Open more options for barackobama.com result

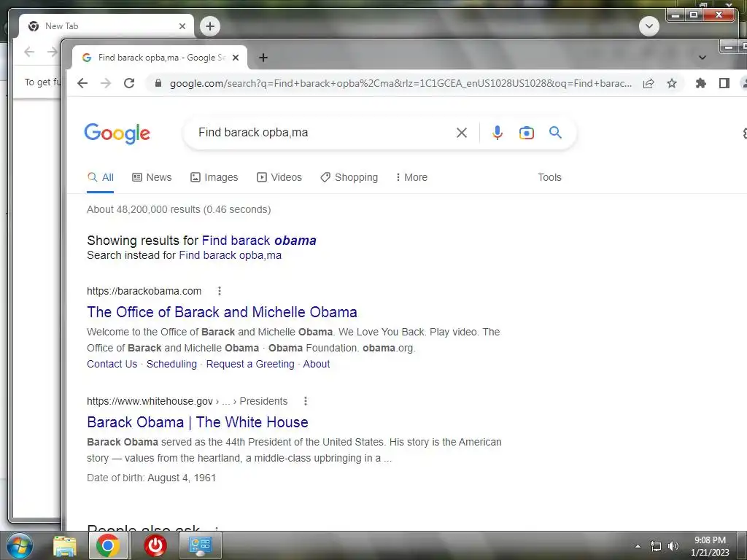(219, 291)
